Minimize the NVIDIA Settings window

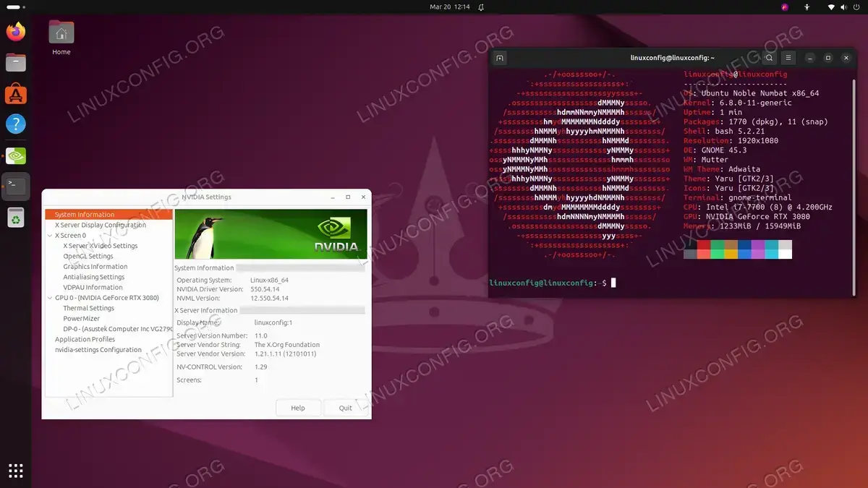333,197
